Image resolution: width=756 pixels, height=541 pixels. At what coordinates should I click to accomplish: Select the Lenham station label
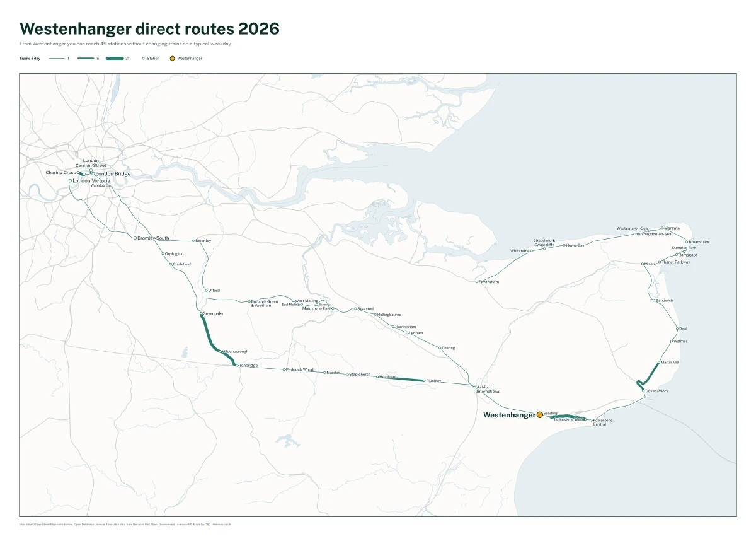pyautogui.click(x=416, y=333)
